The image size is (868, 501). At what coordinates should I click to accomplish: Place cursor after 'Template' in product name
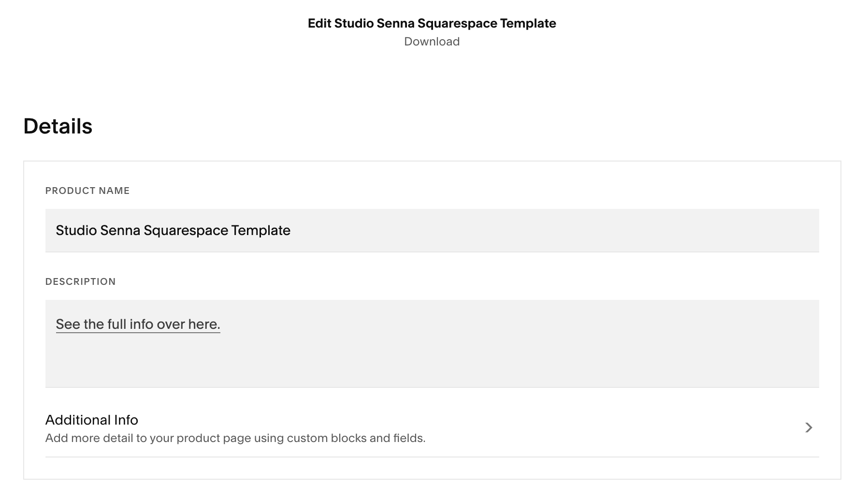pyautogui.click(x=291, y=231)
